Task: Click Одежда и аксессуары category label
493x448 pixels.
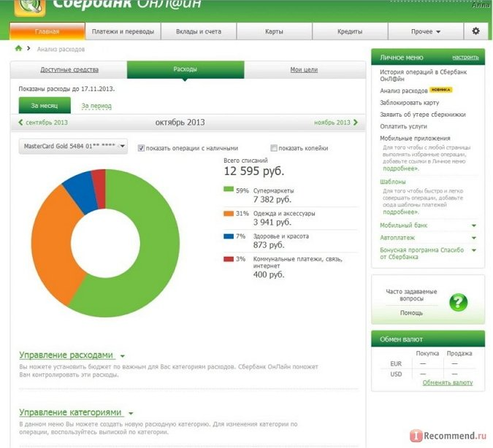Action: [284, 213]
